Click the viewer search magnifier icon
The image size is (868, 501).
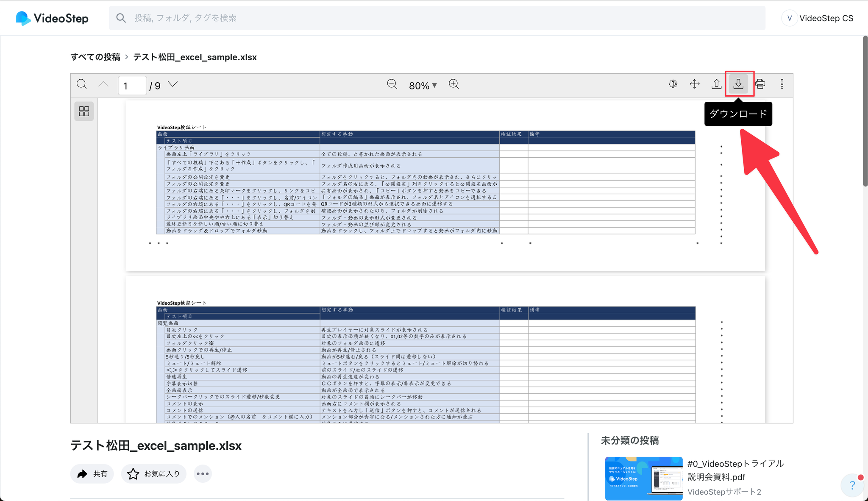[82, 84]
